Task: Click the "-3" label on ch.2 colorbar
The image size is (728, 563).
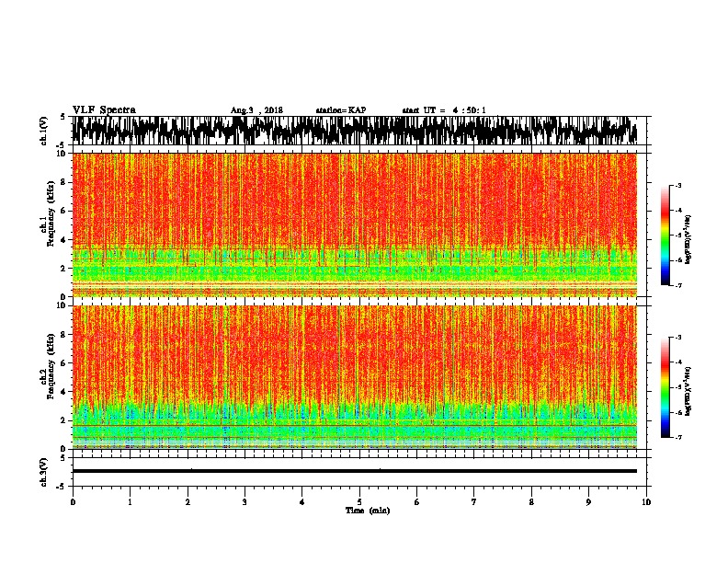Action: (x=678, y=338)
